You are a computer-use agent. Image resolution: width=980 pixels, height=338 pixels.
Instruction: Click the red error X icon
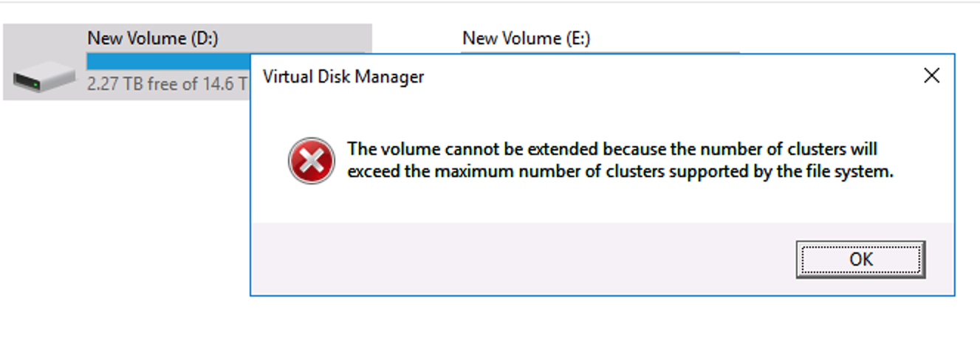pos(311,160)
